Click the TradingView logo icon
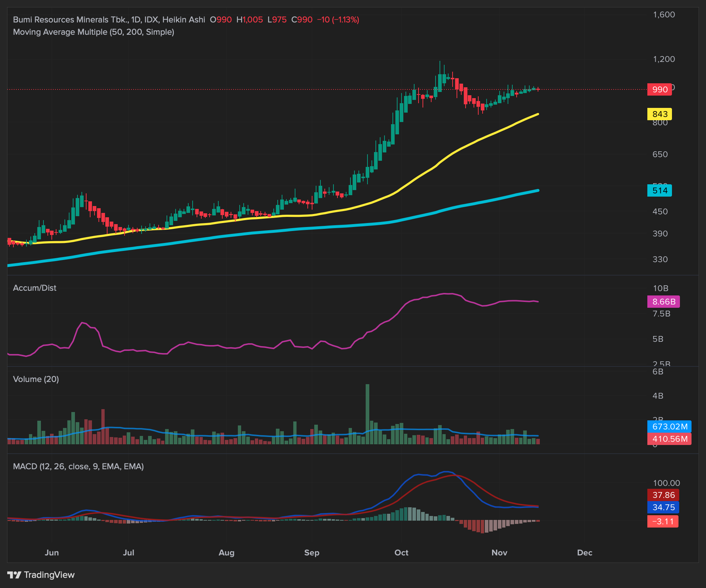Image resolution: width=706 pixels, height=588 pixels. coord(14,575)
